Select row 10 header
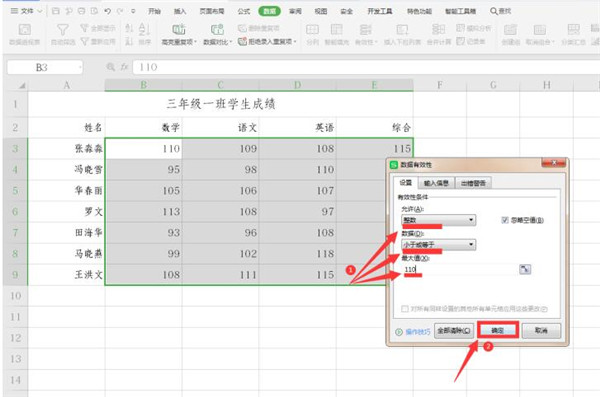The width and height of the screenshot is (600, 397). tap(15, 296)
